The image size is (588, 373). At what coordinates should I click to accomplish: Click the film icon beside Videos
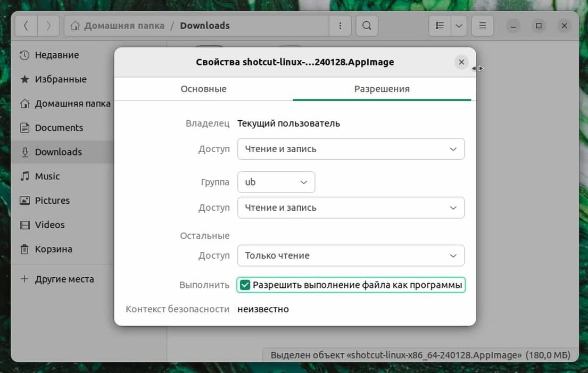point(25,225)
